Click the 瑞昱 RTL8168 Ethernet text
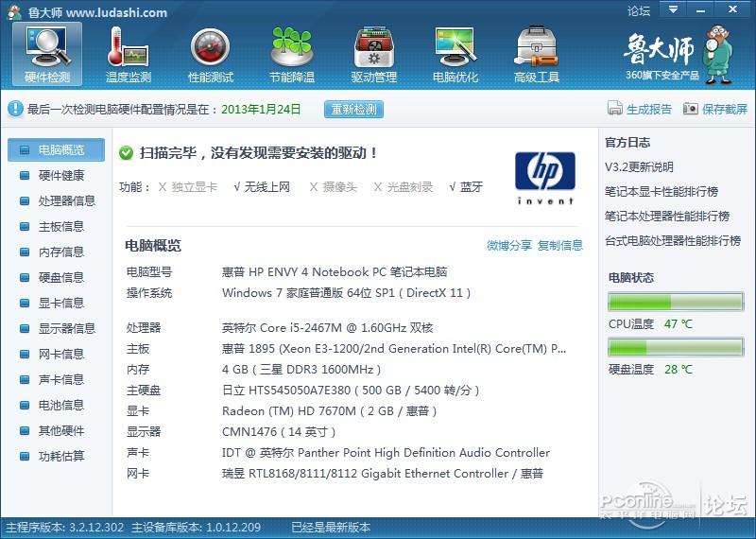Viewport: 756px width, 539px height. 383,474
